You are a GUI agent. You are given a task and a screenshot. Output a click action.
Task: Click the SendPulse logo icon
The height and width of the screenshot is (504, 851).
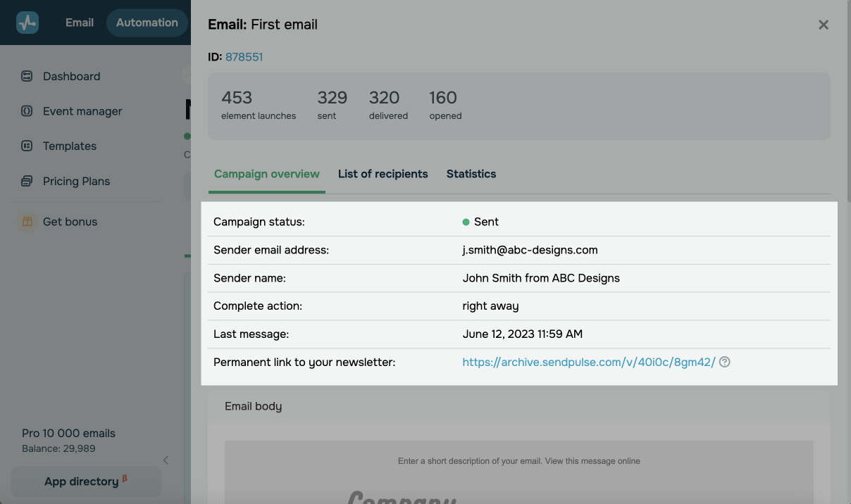27,23
